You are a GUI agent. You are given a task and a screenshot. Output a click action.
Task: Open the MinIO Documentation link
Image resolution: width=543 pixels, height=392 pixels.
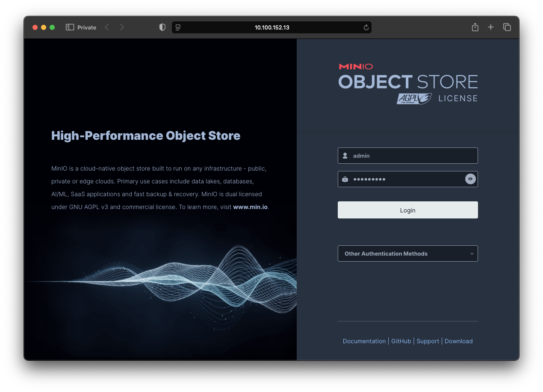364,341
